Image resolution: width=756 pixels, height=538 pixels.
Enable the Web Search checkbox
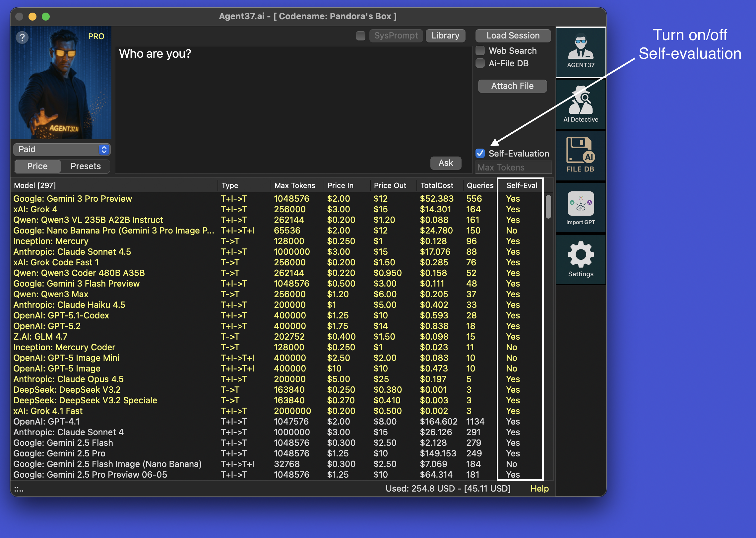point(480,51)
